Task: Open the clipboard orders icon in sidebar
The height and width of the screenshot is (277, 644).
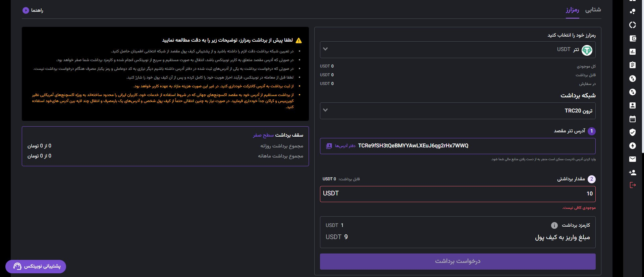Action: pos(633,65)
